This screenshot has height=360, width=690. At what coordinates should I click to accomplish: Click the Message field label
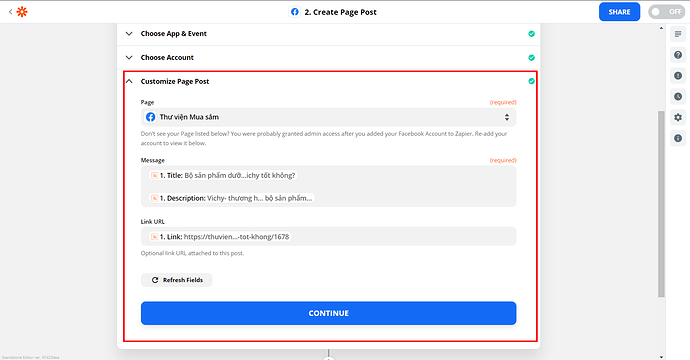click(153, 160)
